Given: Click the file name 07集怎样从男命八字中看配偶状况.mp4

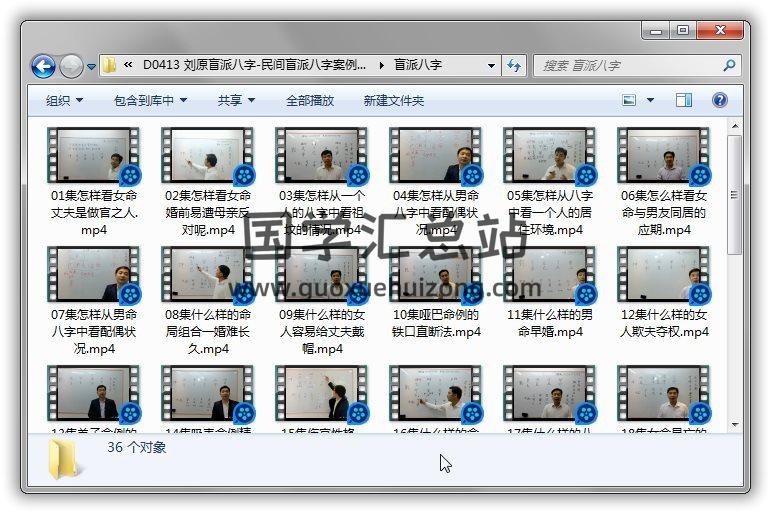Looking at the screenshot, I should 93,332.
